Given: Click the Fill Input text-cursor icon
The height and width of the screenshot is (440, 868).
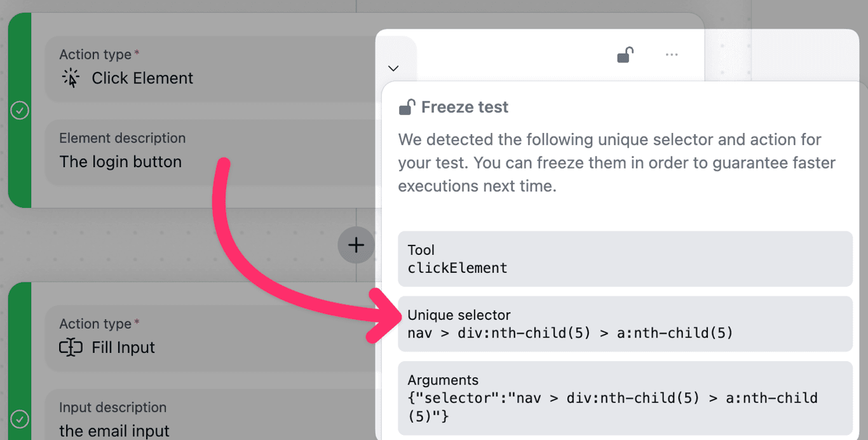Looking at the screenshot, I should tap(71, 347).
